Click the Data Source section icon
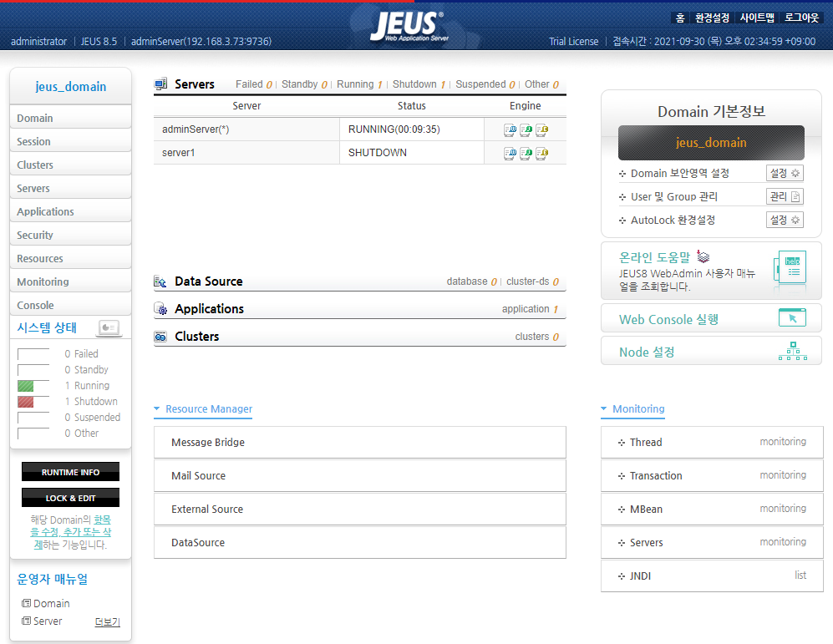Screen dimensions: 833x644 point(160,281)
